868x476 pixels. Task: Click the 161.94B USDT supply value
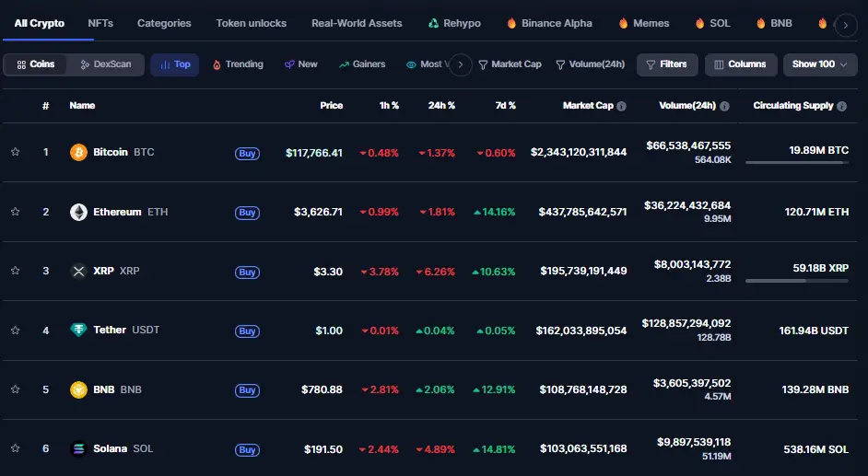(x=814, y=331)
